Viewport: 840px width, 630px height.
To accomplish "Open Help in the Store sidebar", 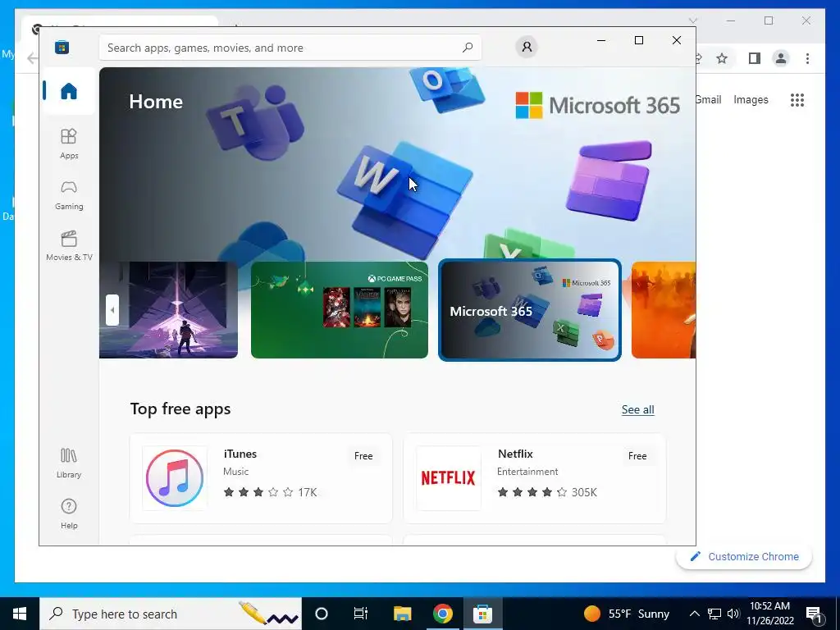I will coord(69,514).
